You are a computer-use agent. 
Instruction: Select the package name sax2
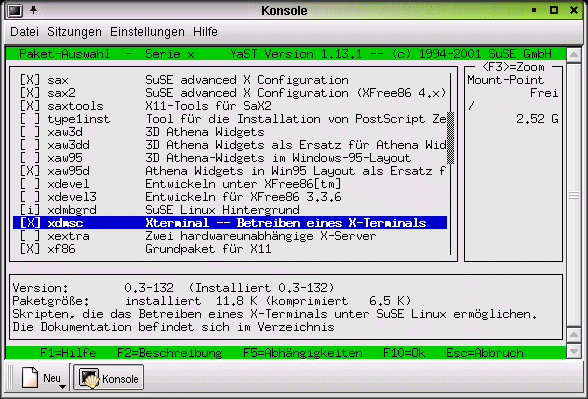(62, 93)
